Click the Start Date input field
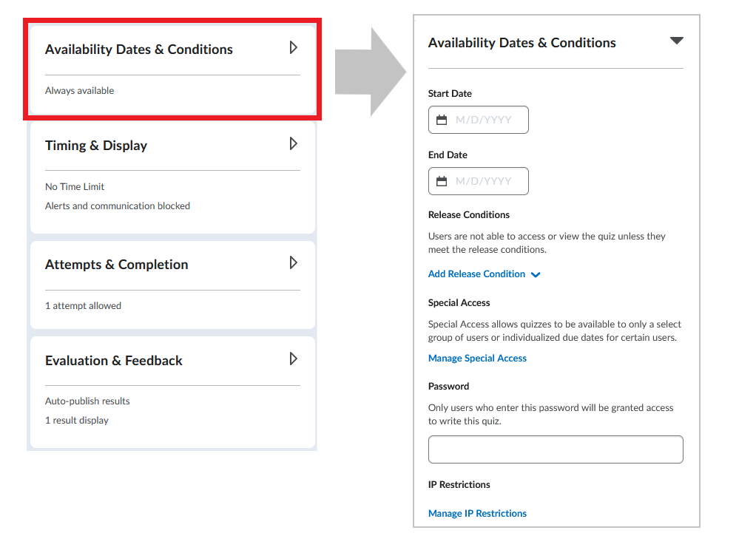Viewport: 756px width, 533px height. (x=479, y=120)
